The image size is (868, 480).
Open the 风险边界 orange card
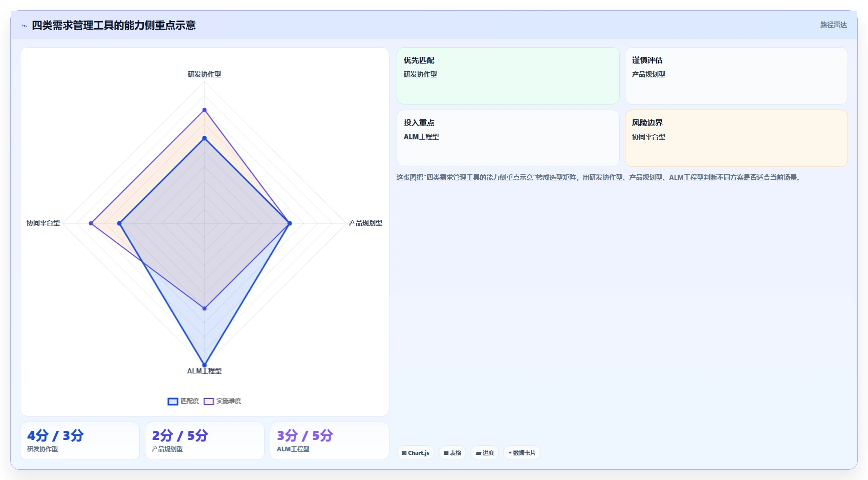tap(736, 138)
